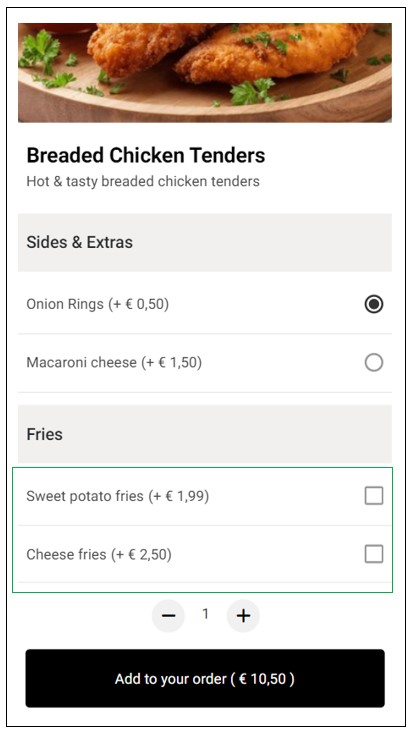The width and height of the screenshot is (412, 735).
Task: Tick the Sweet potato fries checkbox
Action: click(x=374, y=495)
